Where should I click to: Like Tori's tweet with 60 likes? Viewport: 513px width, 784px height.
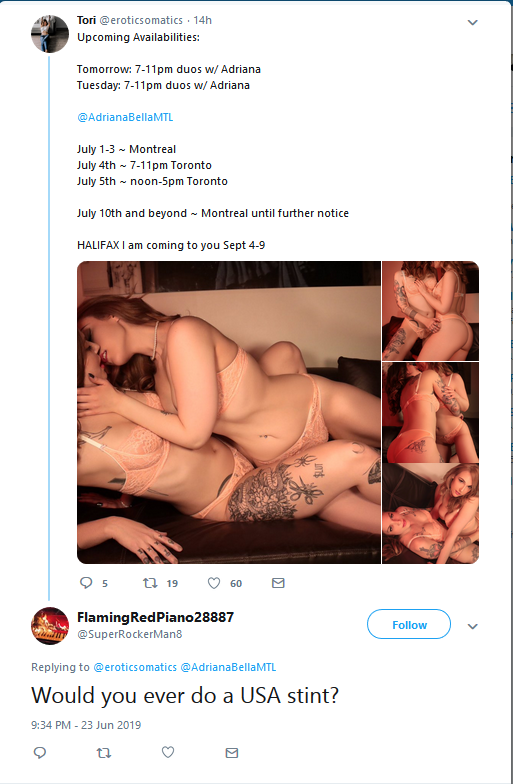[x=214, y=583]
